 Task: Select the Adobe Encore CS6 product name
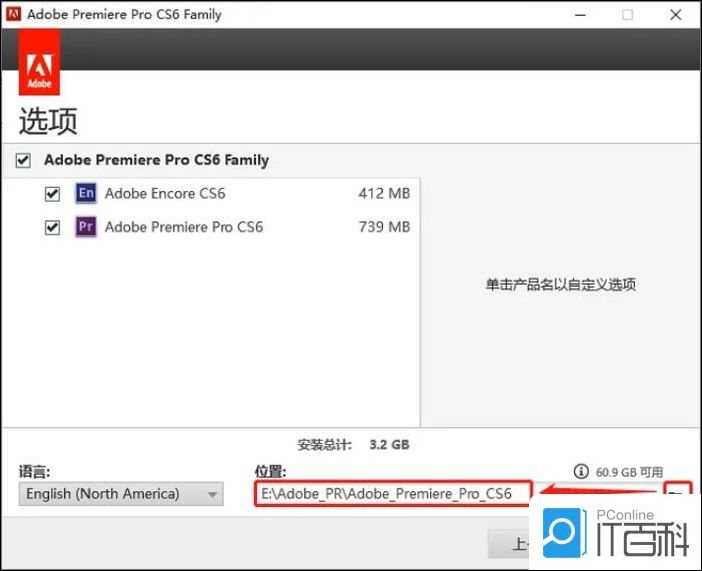165,193
